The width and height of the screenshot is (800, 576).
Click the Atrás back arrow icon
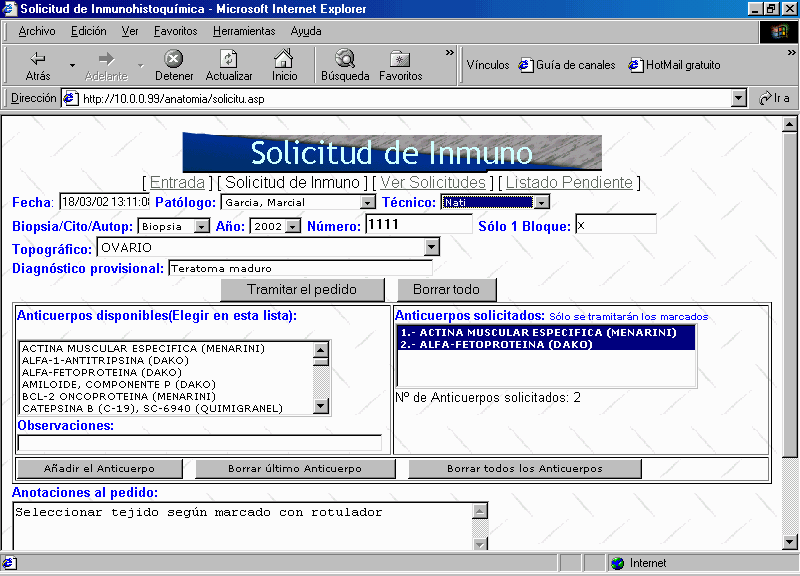coord(38,59)
